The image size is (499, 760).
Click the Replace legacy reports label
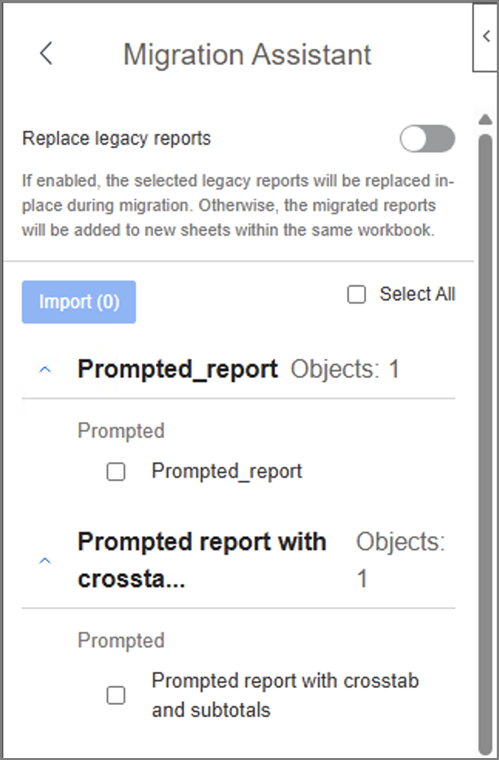point(116,139)
